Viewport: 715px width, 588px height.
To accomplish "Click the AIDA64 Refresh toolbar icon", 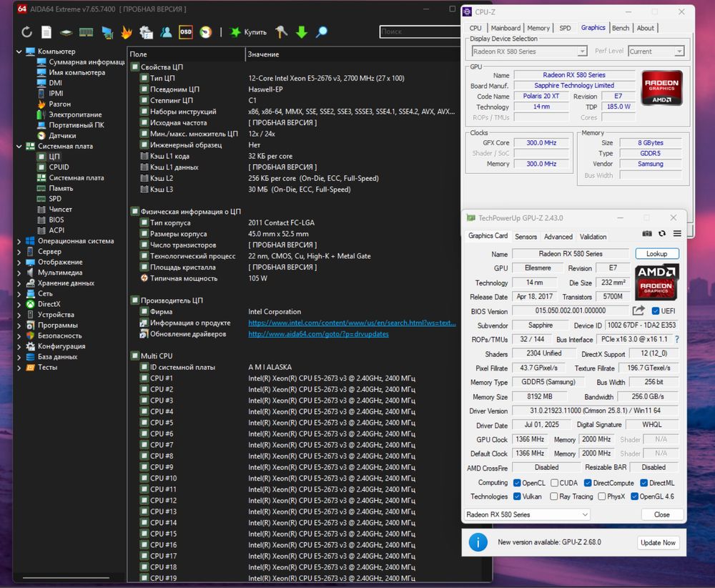I will point(27,32).
